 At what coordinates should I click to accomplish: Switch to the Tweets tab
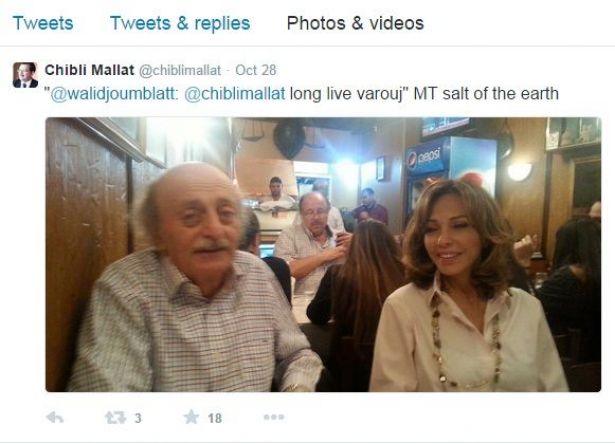(x=43, y=23)
